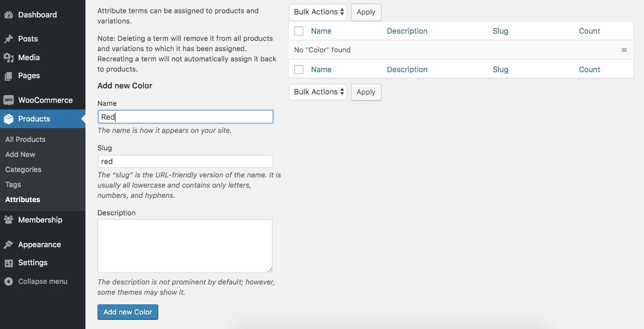644x329 pixels.
Task: Open the Pages menu
Action: pyautogui.click(x=29, y=76)
